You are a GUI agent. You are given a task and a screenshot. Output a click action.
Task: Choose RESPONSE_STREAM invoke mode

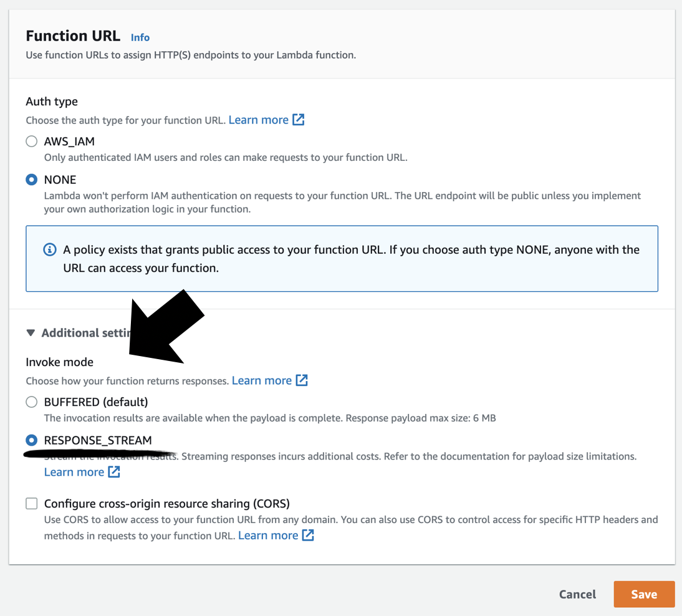pyautogui.click(x=31, y=440)
